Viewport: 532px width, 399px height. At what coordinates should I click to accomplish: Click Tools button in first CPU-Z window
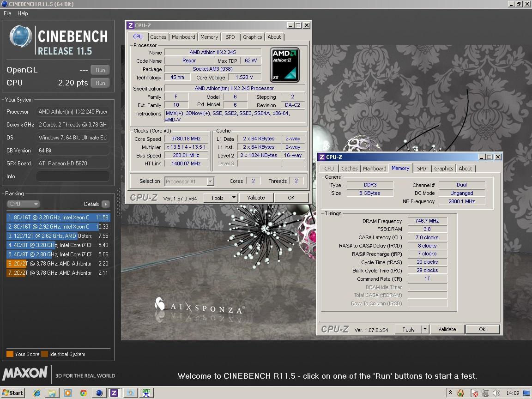(217, 198)
